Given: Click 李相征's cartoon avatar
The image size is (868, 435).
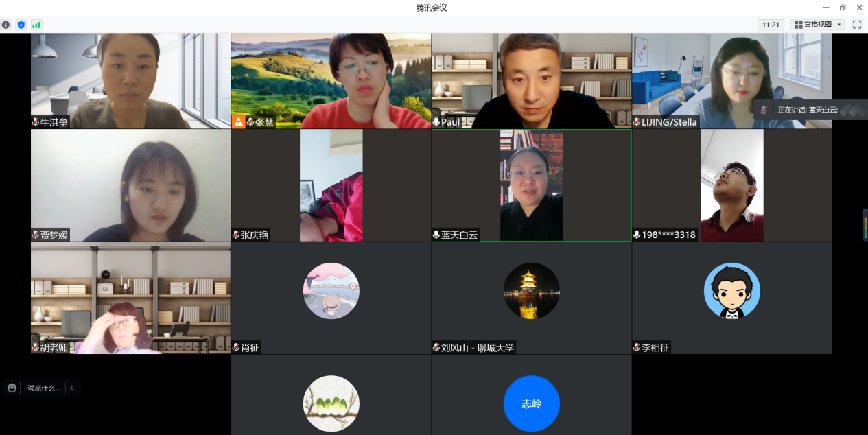Looking at the screenshot, I should pos(732,291).
